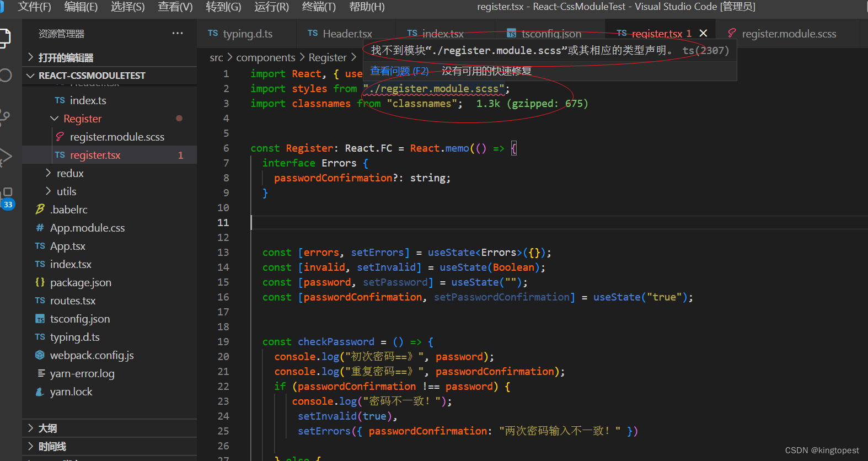Open the 运行(R) menu
This screenshot has height=461, width=868.
click(271, 7)
